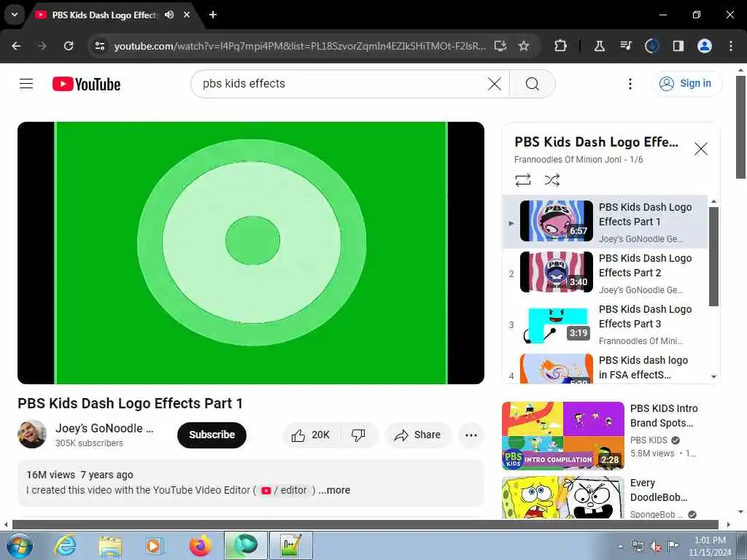This screenshot has height=560, width=747.
Task: Click the Joey's GoNoodle channel name
Action: 104,428
